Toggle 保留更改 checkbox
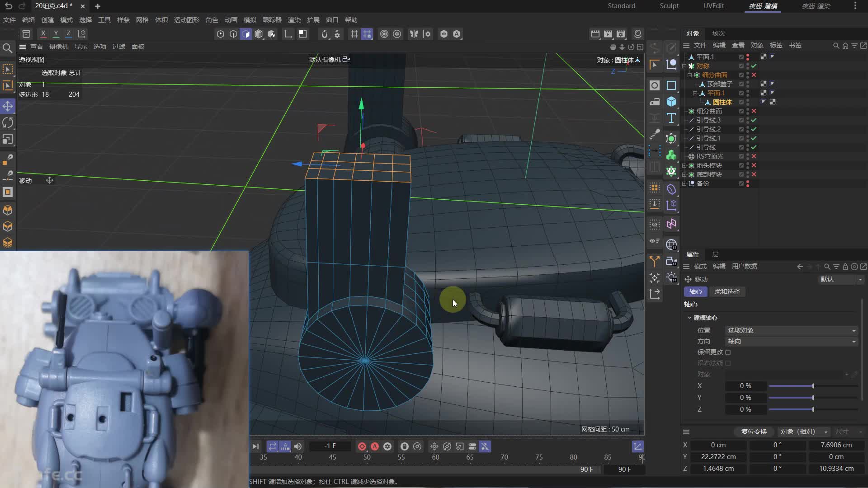868x488 pixels. (728, 352)
